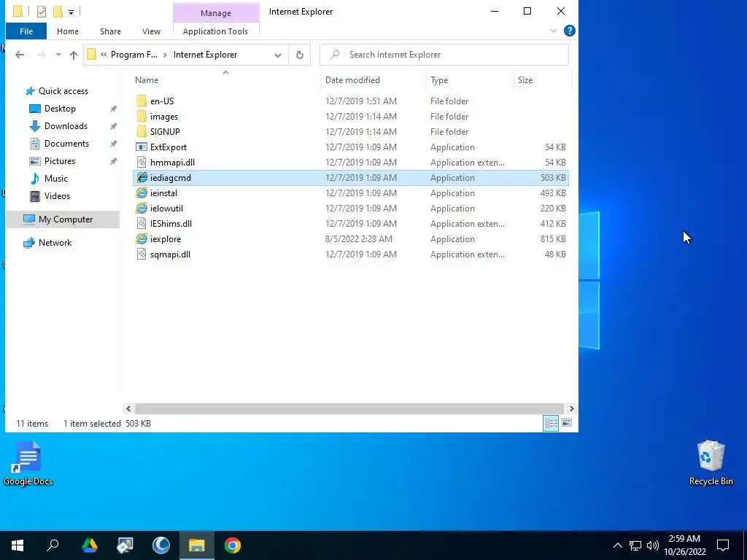
Task: Switch to details view layout
Action: tap(551, 423)
